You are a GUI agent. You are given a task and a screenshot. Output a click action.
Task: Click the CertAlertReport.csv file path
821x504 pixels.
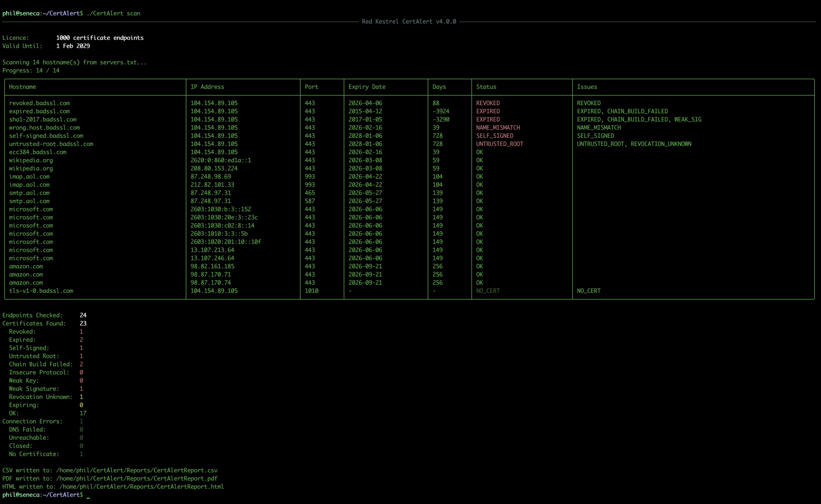point(137,470)
